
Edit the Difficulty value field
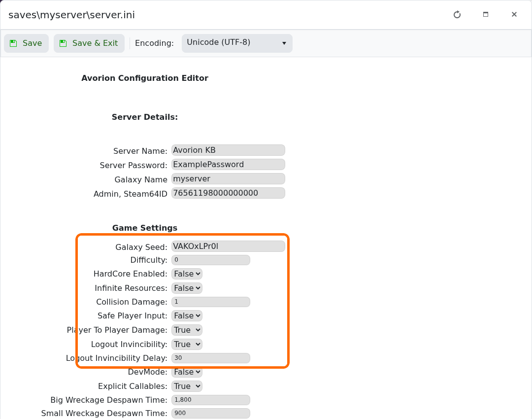point(211,260)
